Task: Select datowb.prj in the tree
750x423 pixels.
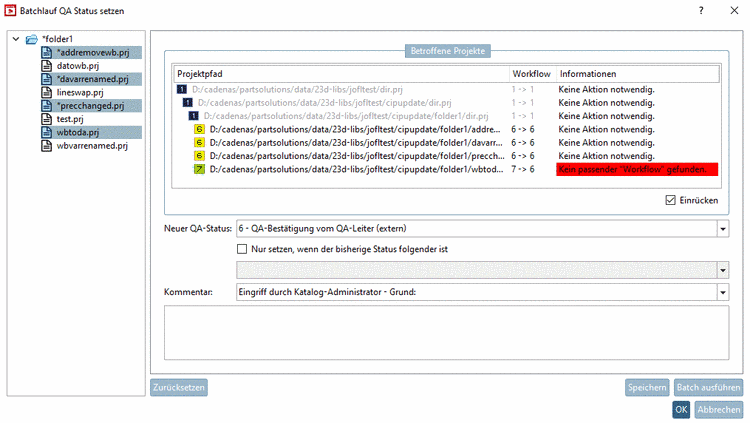Action: pyautogui.click(x=78, y=66)
